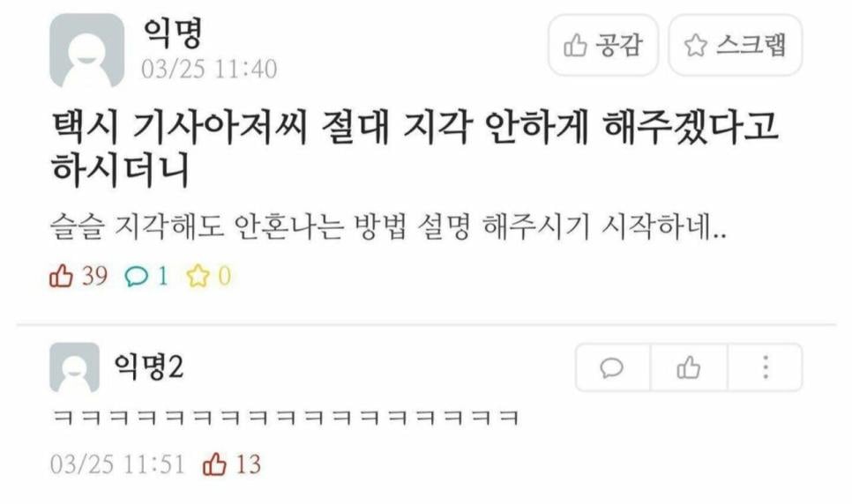The width and height of the screenshot is (852, 504).
Task: Select the 익명2 commenter name
Action: tap(149, 367)
